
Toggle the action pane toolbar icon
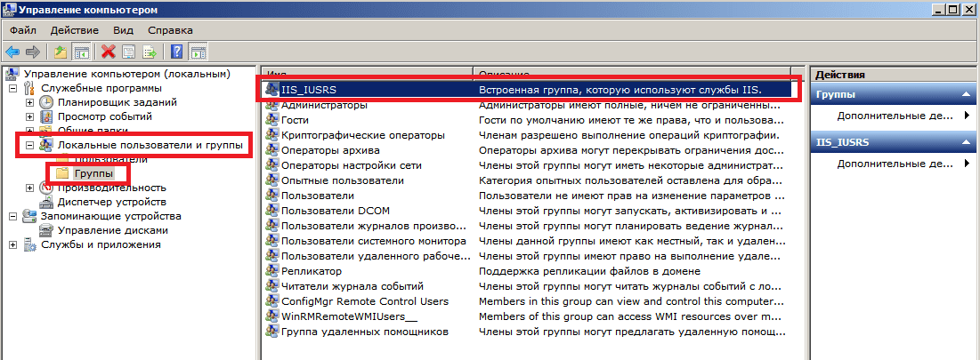(198, 52)
